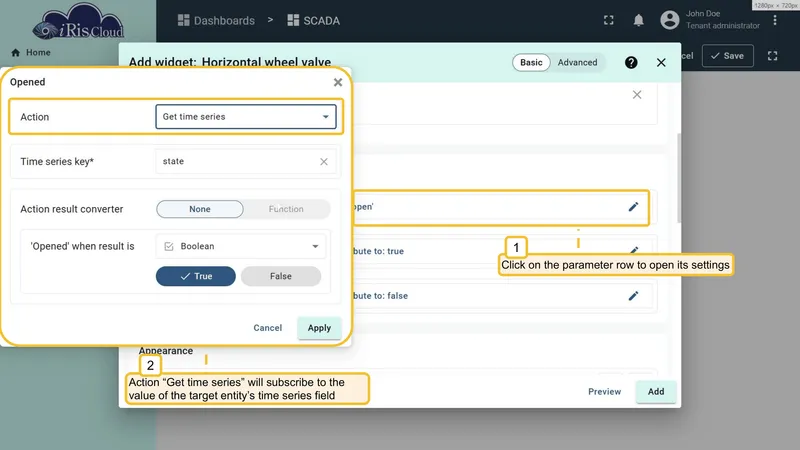Switch to Advanced mode
The height and width of the screenshot is (450, 800).
(x=577, y=62)
